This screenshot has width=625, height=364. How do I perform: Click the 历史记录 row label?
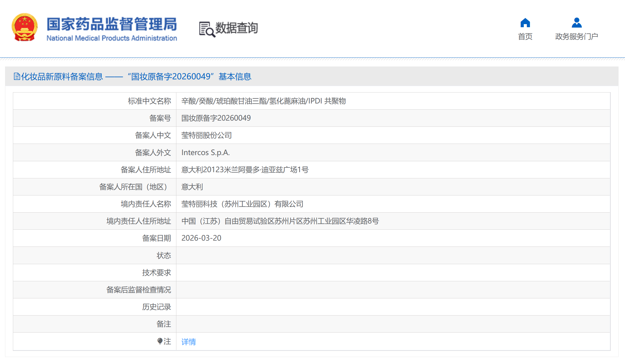point(156,307)
